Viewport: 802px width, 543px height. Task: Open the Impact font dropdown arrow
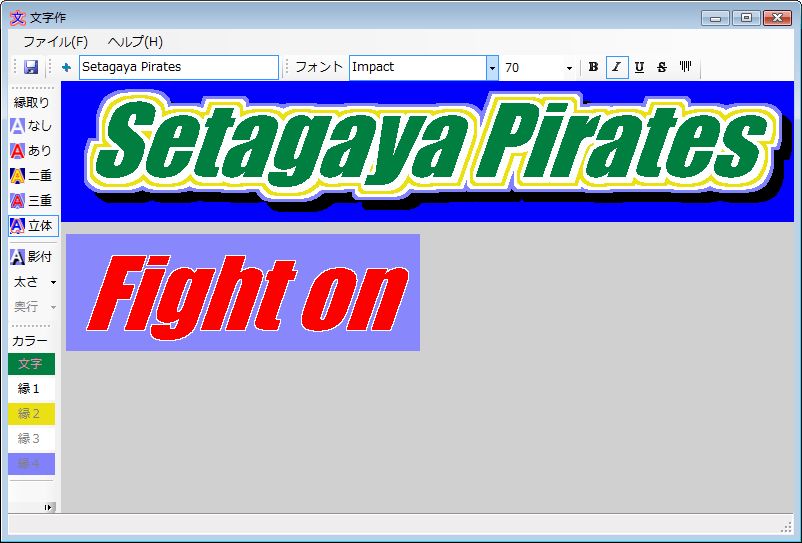492,67
